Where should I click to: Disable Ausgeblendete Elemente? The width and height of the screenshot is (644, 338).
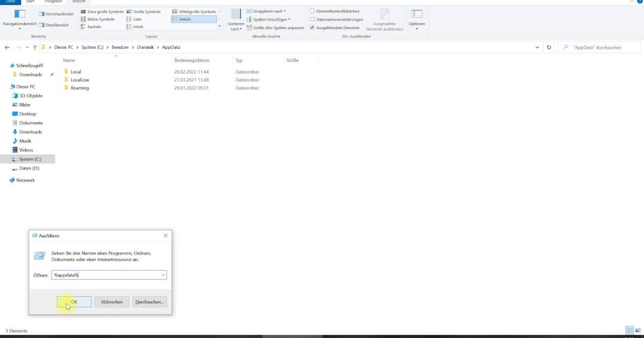pos(312,27)
